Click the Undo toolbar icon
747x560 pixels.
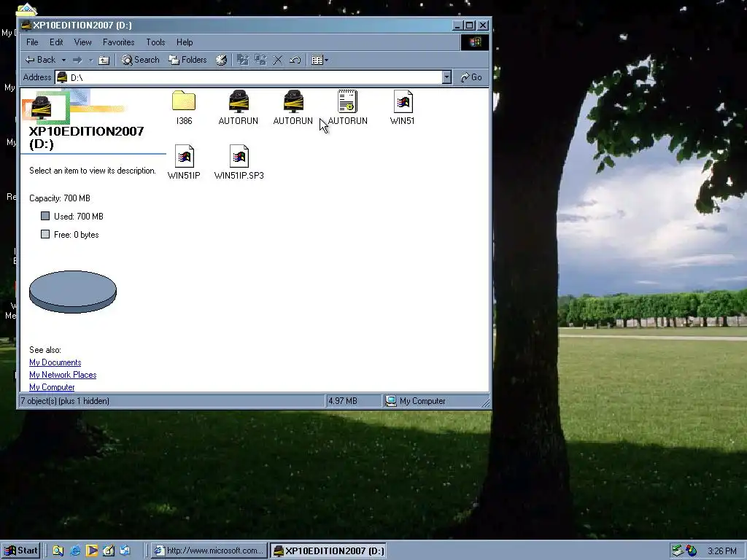(x=295, y=60)
